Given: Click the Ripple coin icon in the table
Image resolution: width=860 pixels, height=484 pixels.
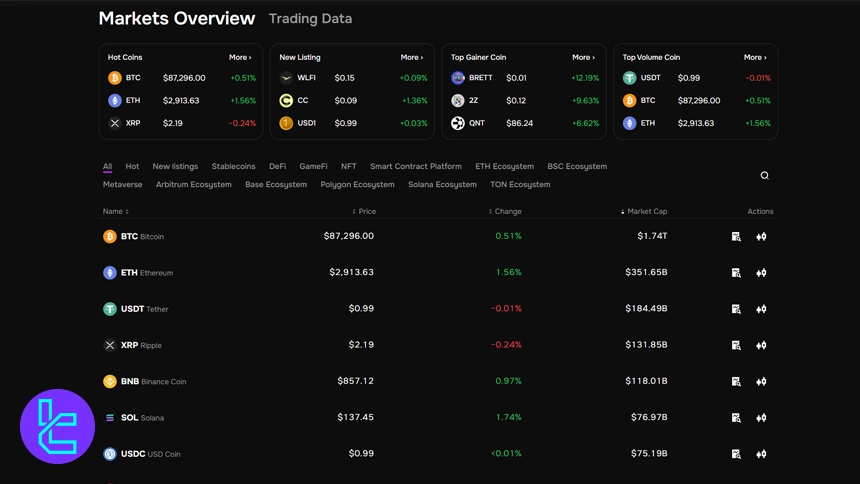Looking at the screenshot, I should pyautogui.click(x=110, y=345).
